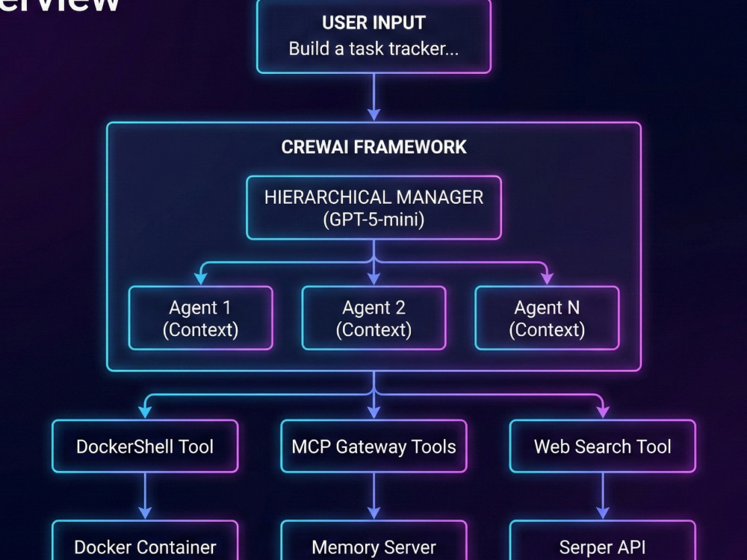Select the Serper API box
This screenshot has width=747, height=560.
point(603,541)
